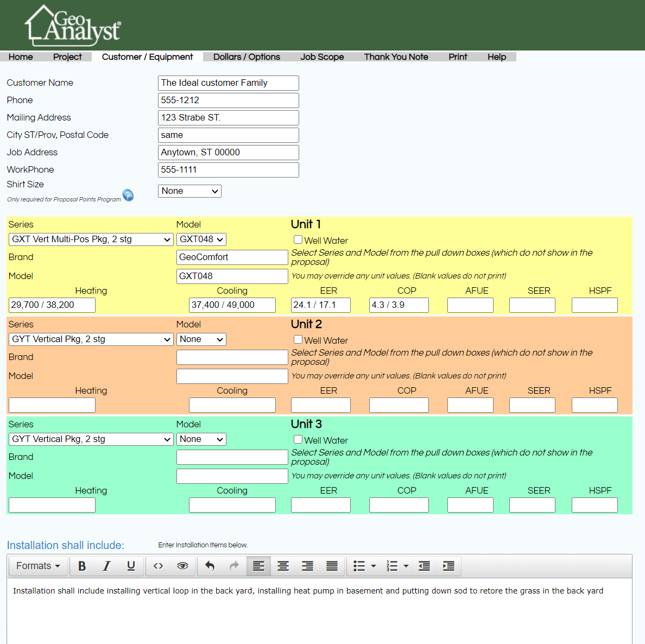Screen dimensions: 645x644
Task: Click the installation text in the editor
Action: [308, 591]
